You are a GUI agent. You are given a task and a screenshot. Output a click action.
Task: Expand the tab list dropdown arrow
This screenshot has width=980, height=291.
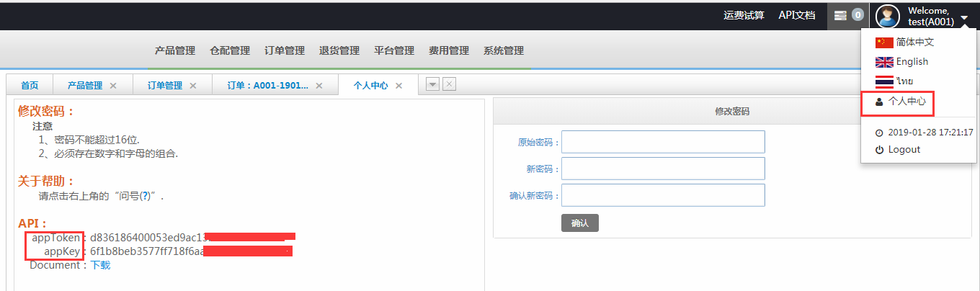pos(433,84)
